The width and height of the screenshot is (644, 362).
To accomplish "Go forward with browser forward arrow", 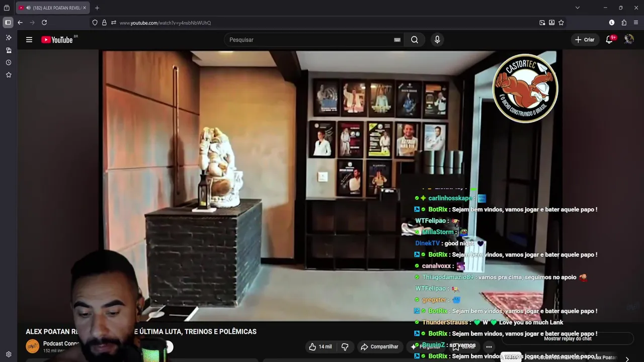I will pyautogui.click(x=32, y=23).
